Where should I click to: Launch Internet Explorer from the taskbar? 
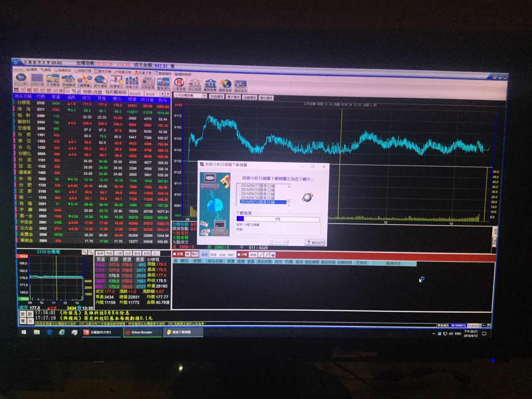(x=62, y=332)
